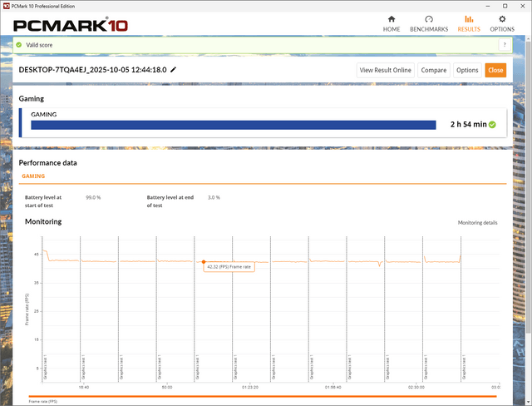Click the Frame rate (FPS) legend label
The image size is (532, 406).
pos(43,402)
